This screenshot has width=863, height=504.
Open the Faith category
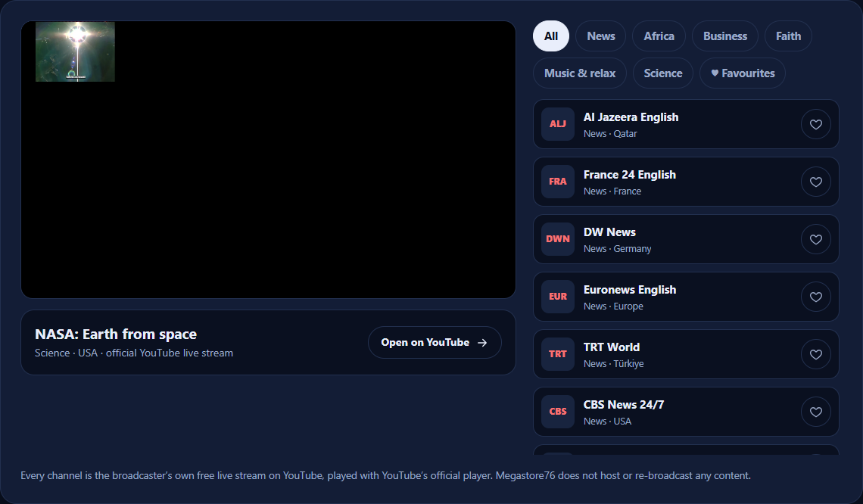(788, 36)
